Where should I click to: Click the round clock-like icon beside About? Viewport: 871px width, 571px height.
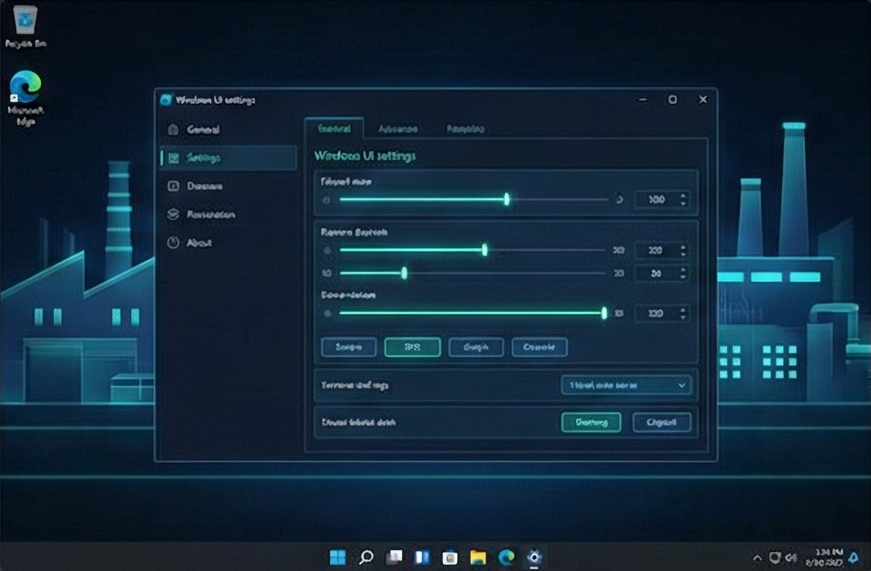173,243
